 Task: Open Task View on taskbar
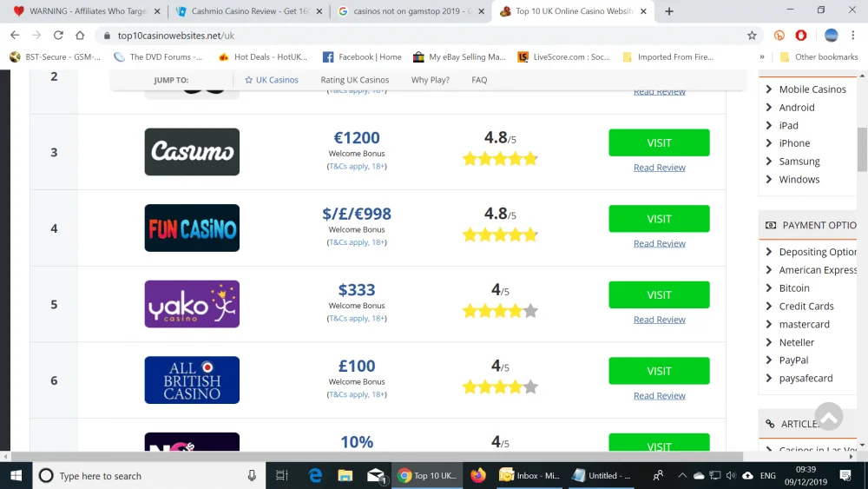[282, 476]
